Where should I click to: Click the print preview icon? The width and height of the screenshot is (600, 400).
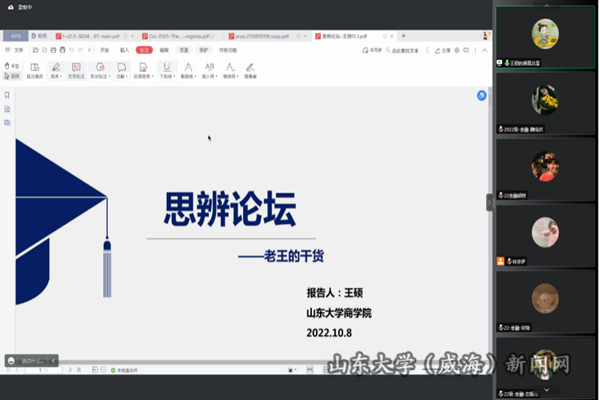tap(62, 50)
